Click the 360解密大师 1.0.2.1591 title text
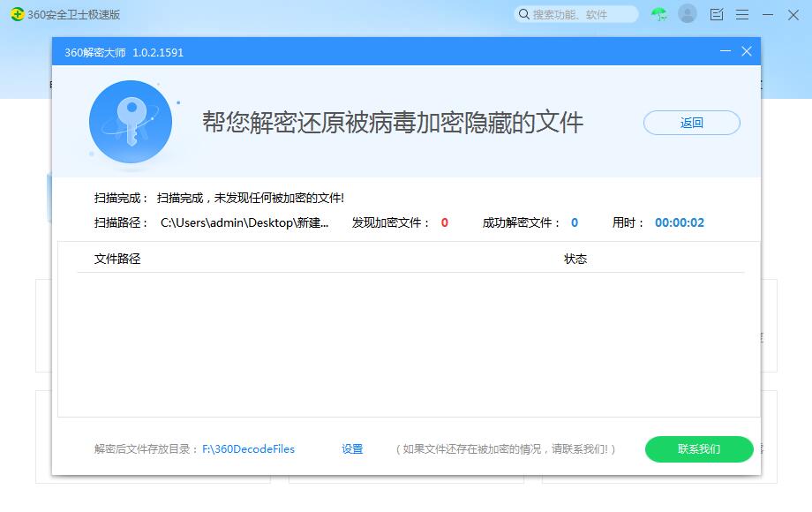This screenshot has width=812, height=512. click(124, 52)
